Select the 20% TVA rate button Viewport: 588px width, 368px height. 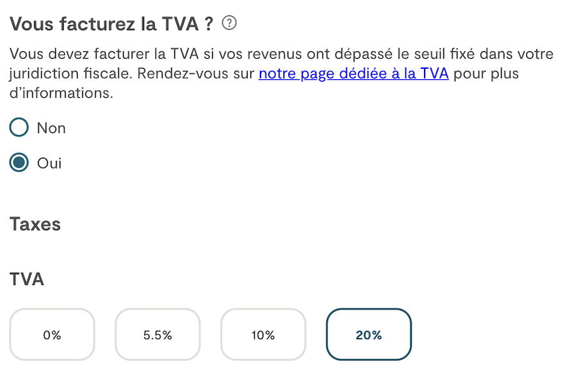[369, 335]
